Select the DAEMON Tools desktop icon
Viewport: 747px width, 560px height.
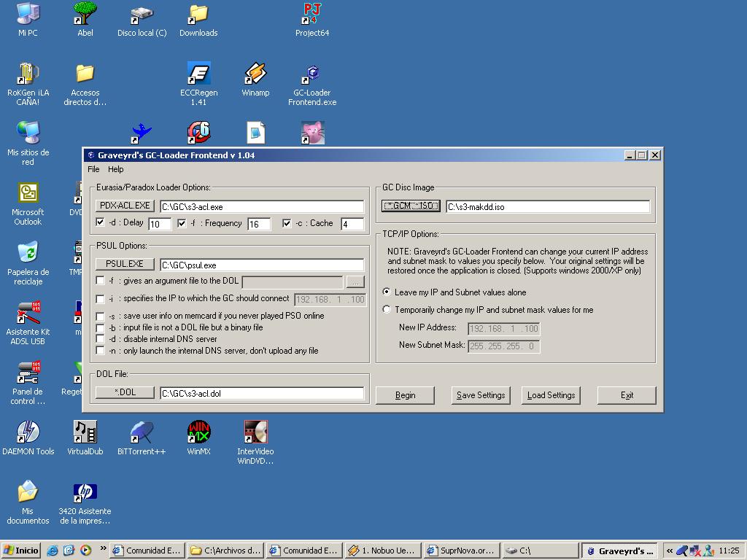coord(28,433)
